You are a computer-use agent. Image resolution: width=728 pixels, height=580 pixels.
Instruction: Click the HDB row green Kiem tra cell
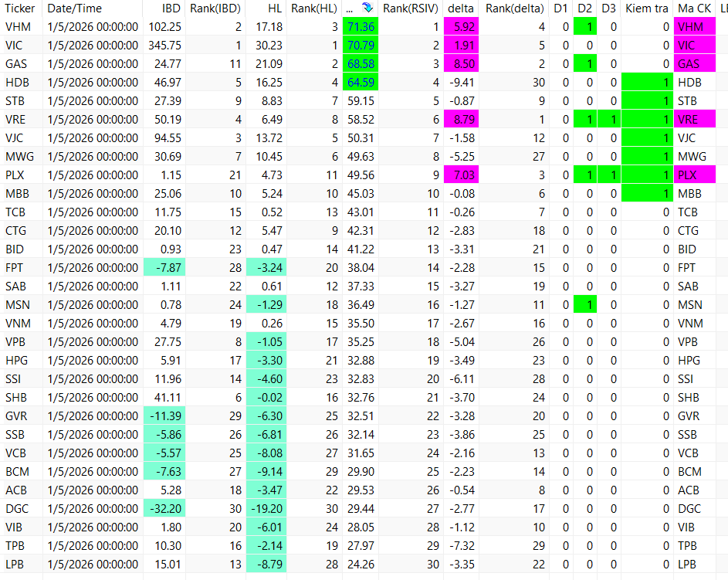(x=647, y=83)
